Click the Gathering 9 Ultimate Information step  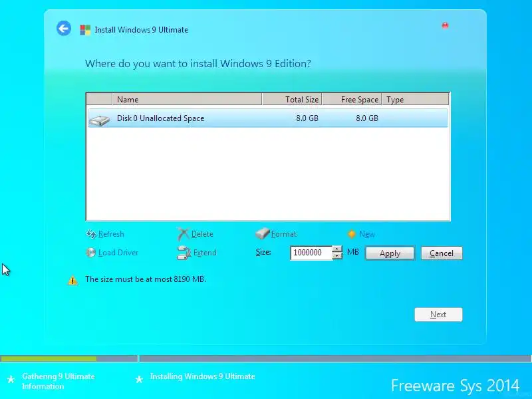click(59, 381)
